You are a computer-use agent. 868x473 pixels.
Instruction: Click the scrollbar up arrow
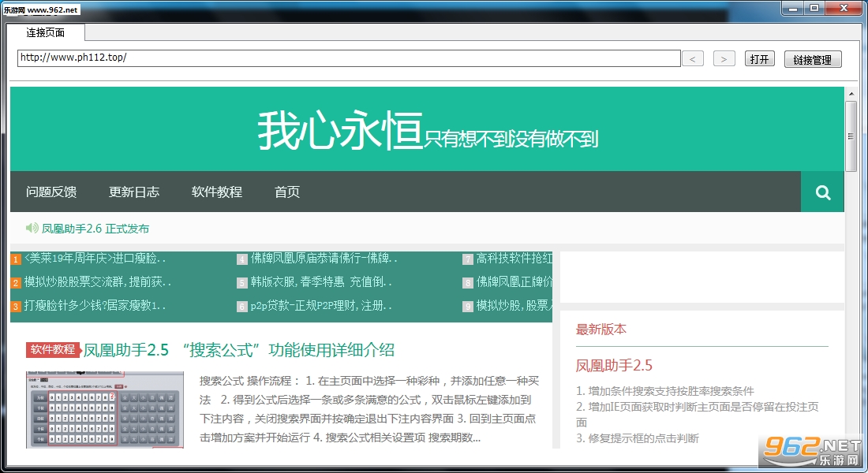pos(851,94)
